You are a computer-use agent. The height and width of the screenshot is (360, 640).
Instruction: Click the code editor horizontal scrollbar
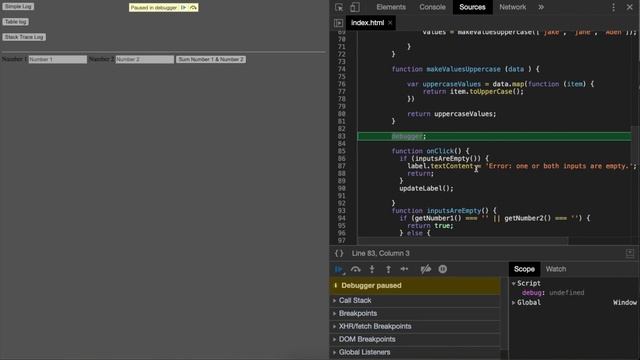click(x=463, y=241)
